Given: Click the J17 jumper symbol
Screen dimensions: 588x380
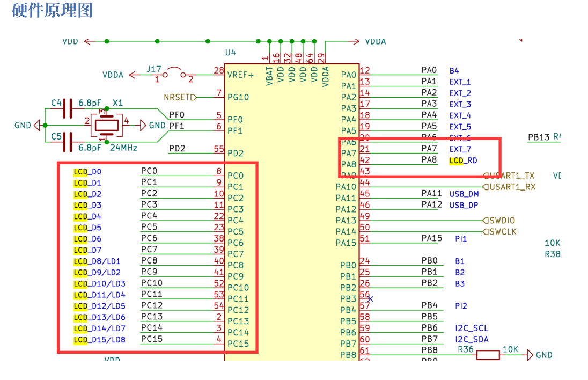Looking at the screenshot, I should pyautogui.click(x=174, y=74).
